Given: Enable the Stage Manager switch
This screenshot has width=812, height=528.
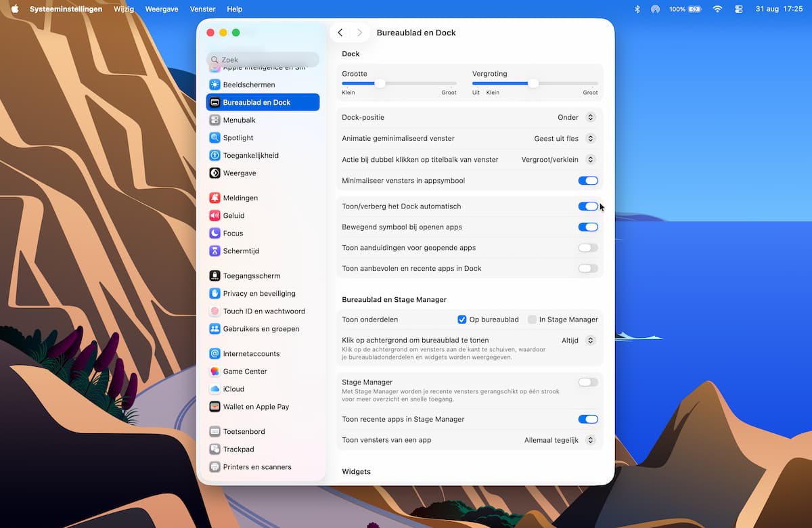Looking at the screenshot, I should tap(588, 382).
